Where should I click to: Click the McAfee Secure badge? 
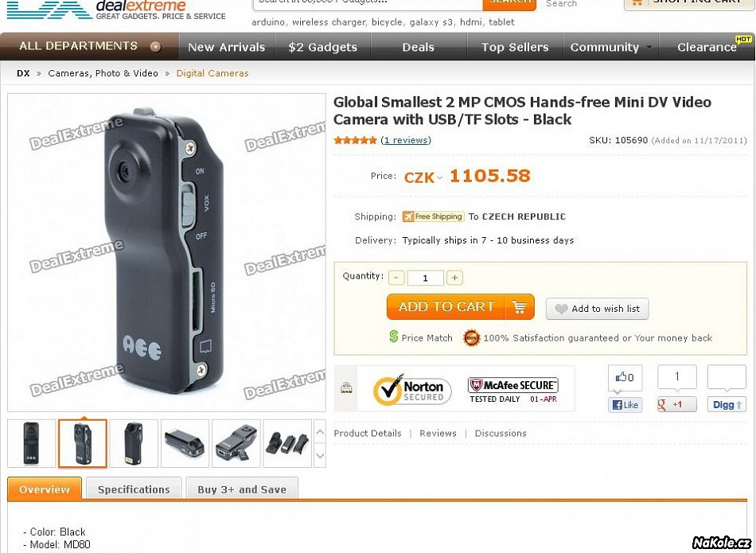512,390
